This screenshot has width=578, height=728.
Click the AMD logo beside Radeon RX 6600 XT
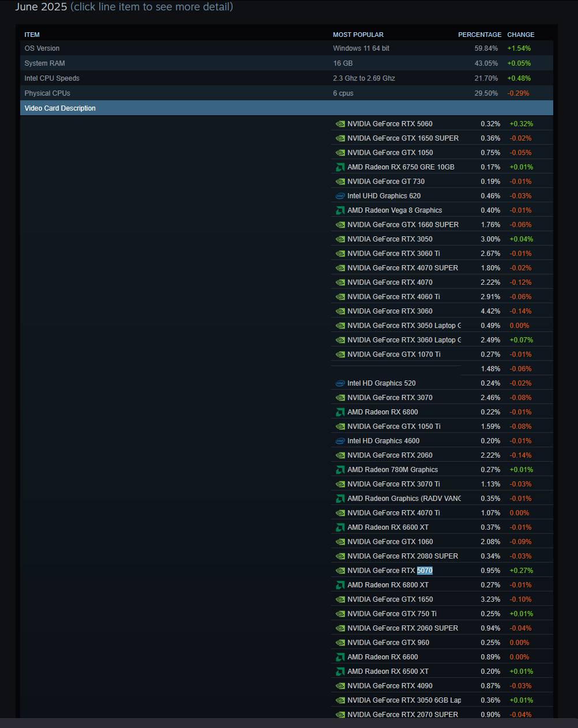click(x=340, y=527)
